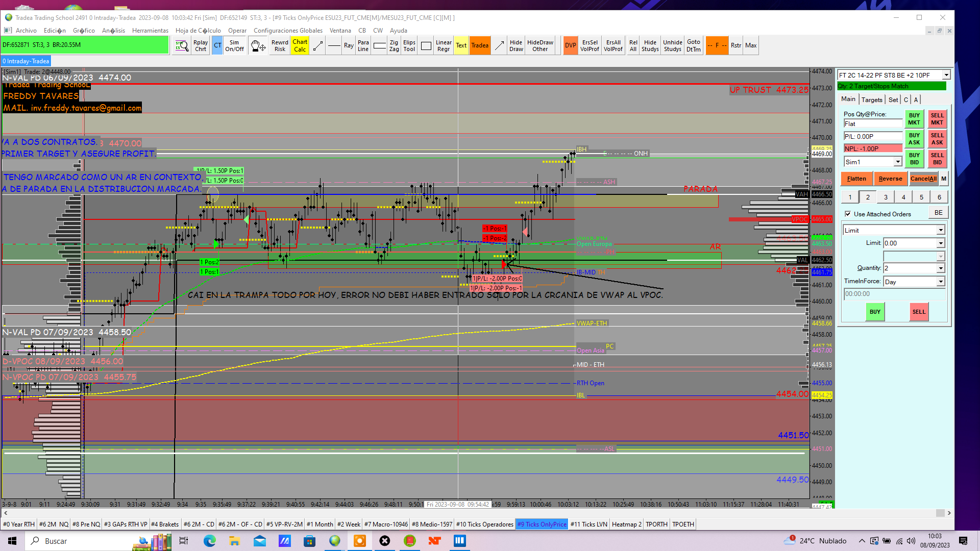Click the BUY MKT button

914,119
